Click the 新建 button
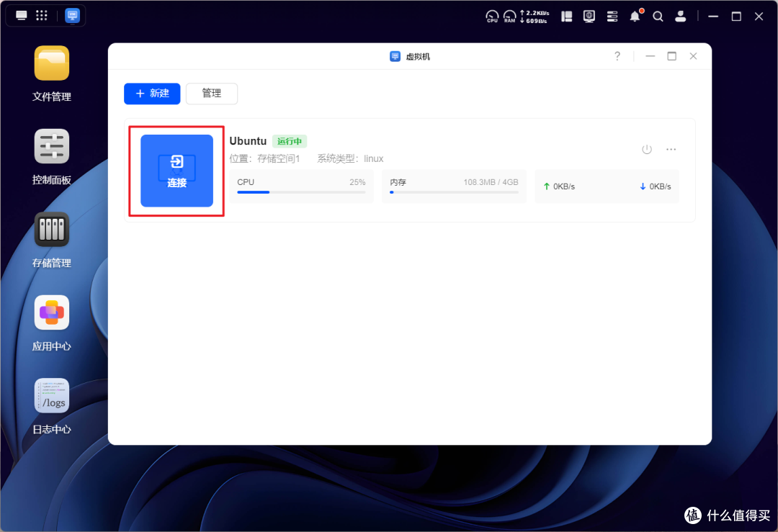Image resolution: width=778 pixels, height=532 pixels. (152, 94)
